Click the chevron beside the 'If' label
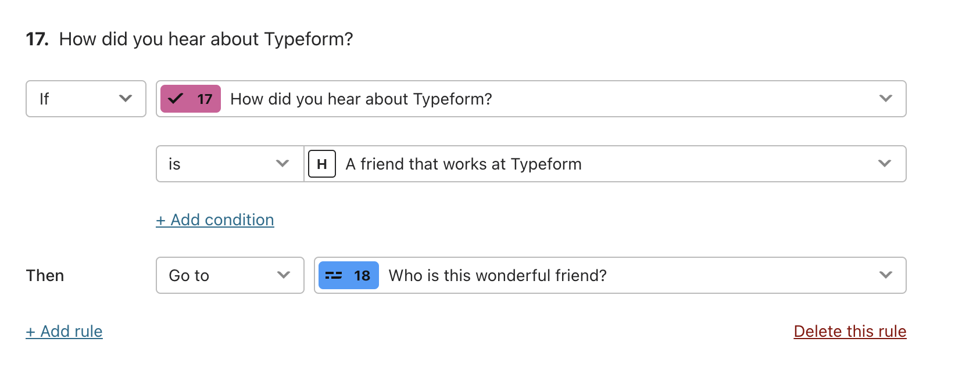 (126, 99)
